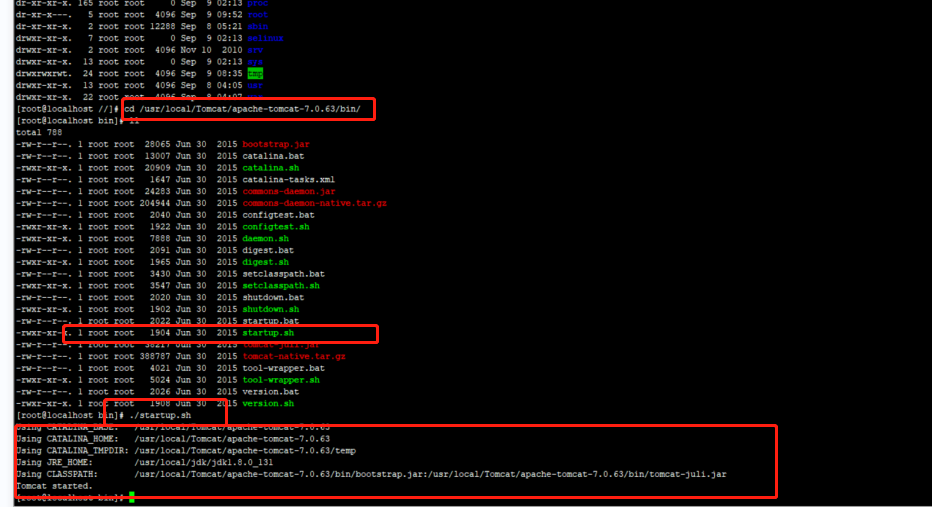Click the apache-tomcat-7.0.63/temp path value
The width and height of the screenshot is (932, 507).
click(245, 451)
